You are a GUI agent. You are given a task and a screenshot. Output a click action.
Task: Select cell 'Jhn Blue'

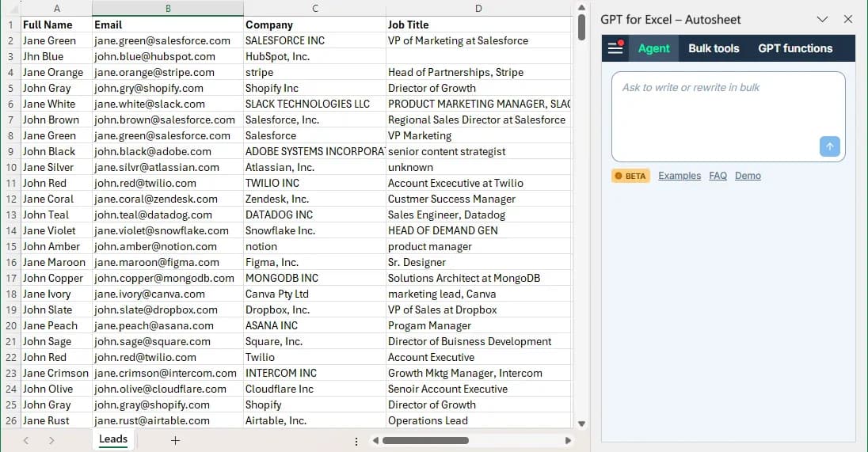coord(56,56)
